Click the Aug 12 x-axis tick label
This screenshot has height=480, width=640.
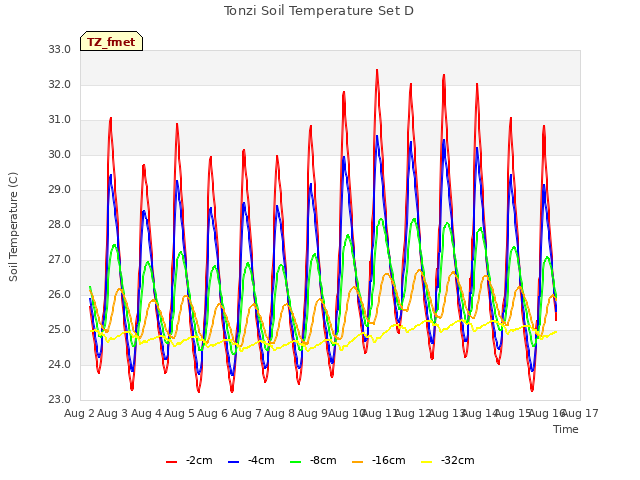pyautogui.click(x=413, y=413)
